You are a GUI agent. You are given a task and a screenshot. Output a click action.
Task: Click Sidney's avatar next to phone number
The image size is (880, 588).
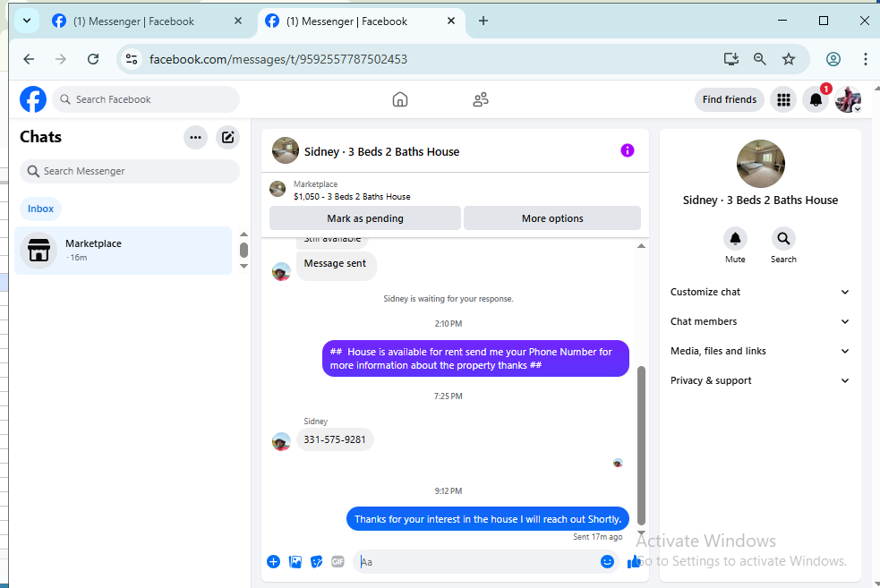(281, 441)
